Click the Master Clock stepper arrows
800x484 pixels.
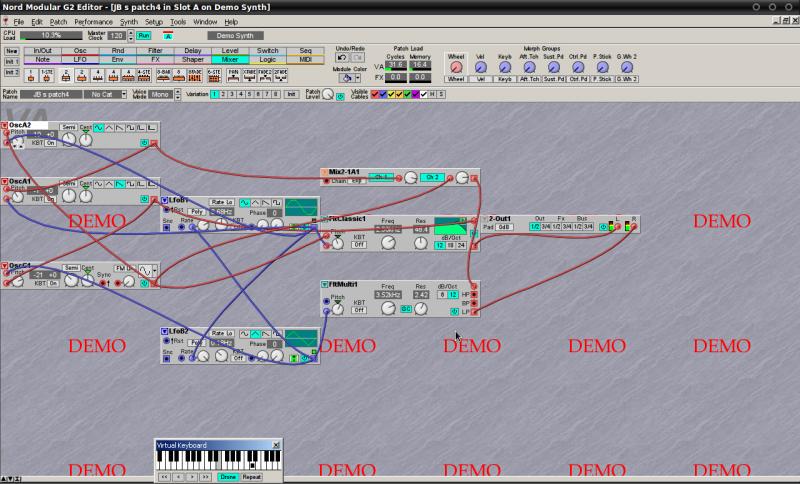click(x=131, y=36)
